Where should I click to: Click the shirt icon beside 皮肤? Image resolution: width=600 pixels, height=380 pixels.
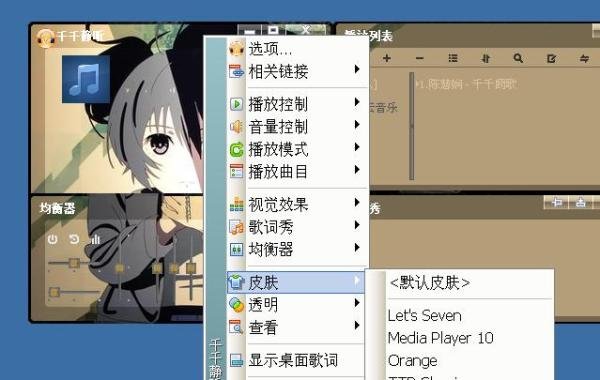point(236,282)
